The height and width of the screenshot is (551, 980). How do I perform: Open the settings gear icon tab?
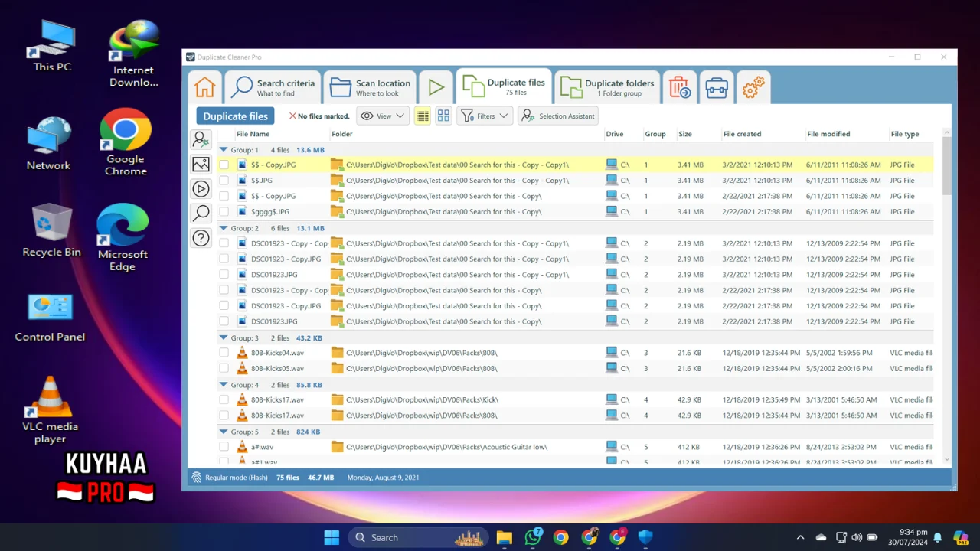coord(753,87)
